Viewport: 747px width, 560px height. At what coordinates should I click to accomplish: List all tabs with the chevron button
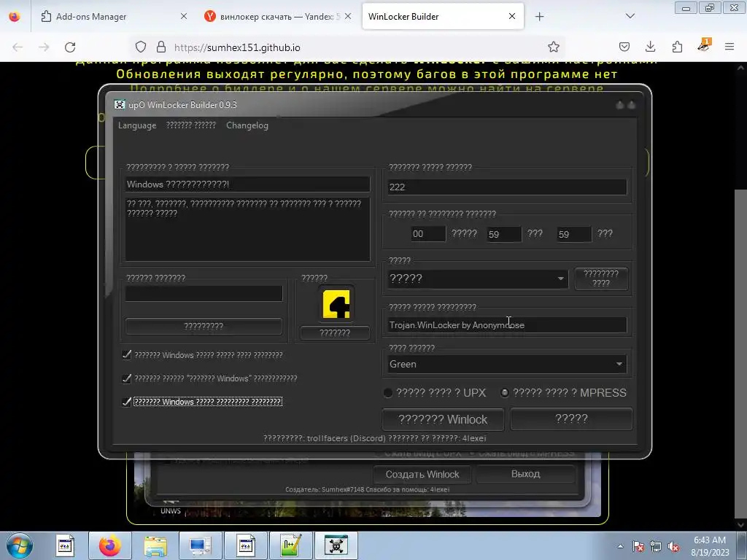630,16
